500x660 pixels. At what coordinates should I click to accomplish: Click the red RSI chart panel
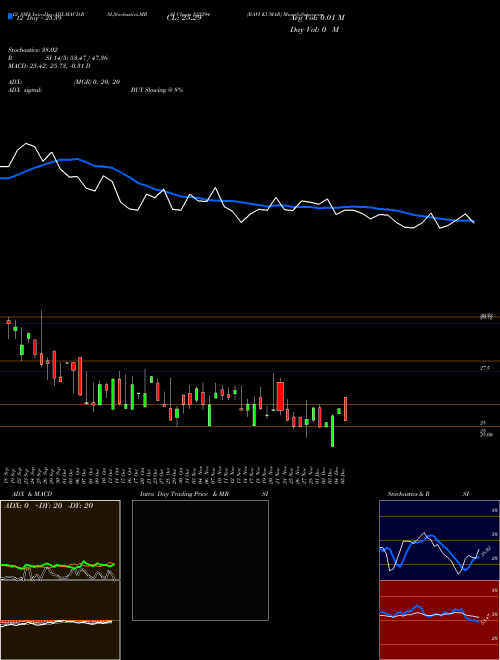(439, 620)
